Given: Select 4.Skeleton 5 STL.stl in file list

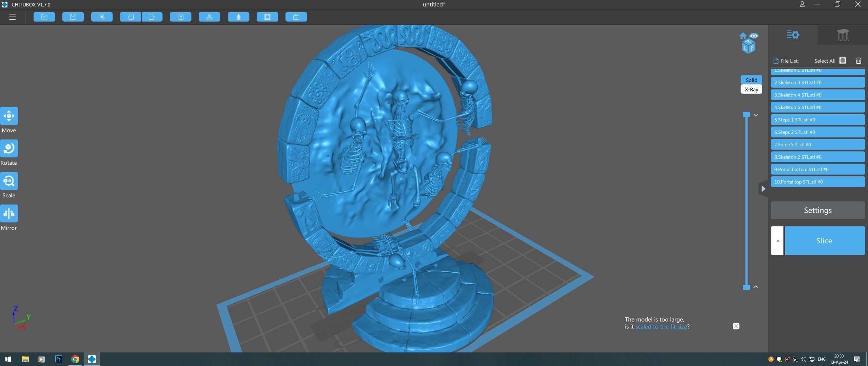Looking at the screenshot, I should click(x=818, y=107).
